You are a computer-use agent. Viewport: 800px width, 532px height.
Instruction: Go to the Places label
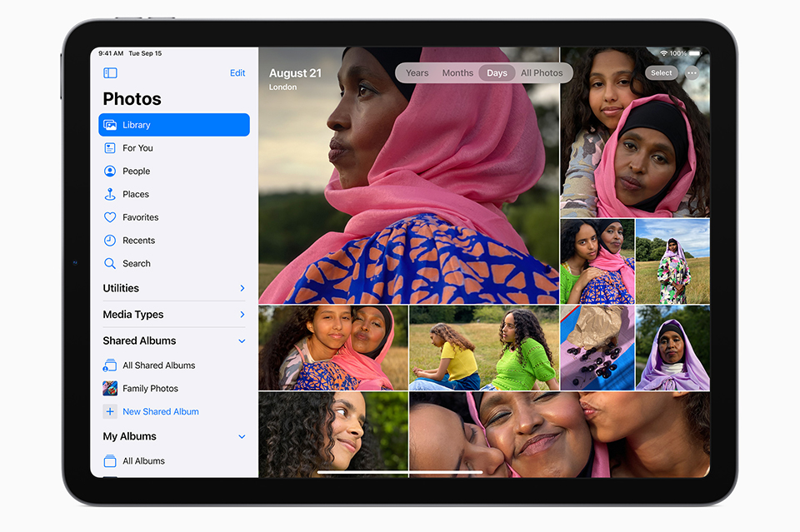coord(136,194)
